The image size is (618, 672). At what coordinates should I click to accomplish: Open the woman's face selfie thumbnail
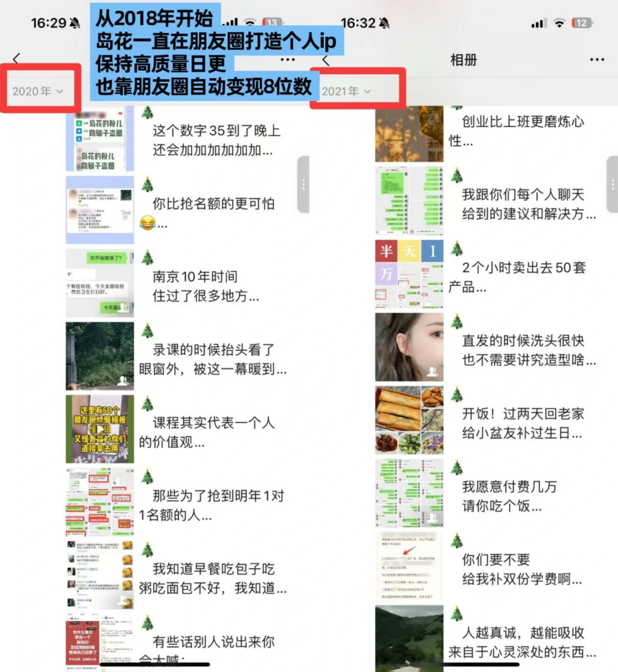[x=409, y=347]
